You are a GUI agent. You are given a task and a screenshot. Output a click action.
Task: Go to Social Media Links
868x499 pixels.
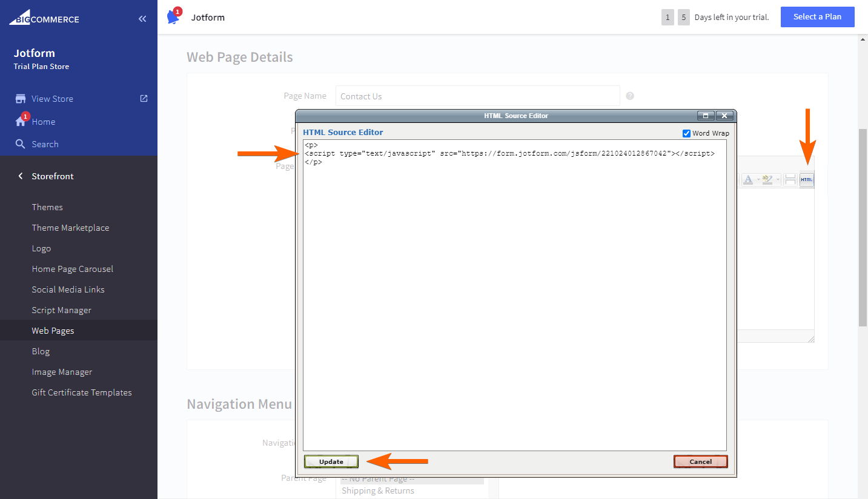click(x=68, y=289)
